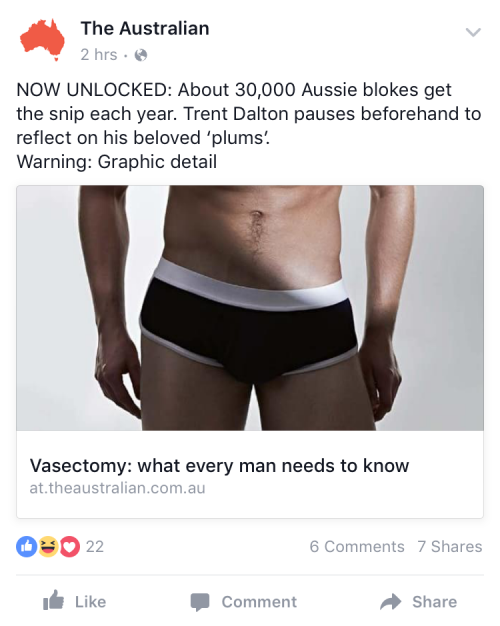Open The Australian page profile picture
Viewport: 500px width, 626px height.
42,40
